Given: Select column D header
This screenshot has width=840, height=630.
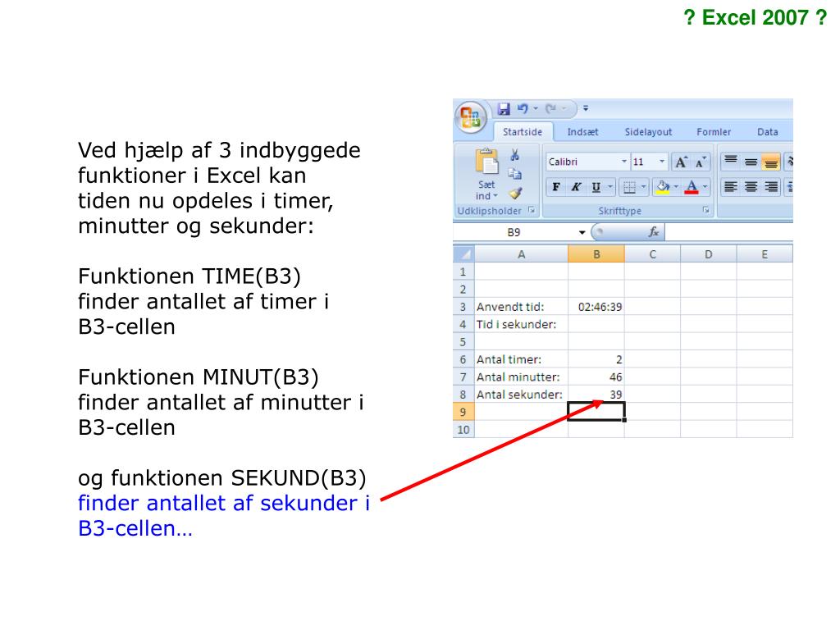Looking at the screenshot, I should pyautogui.click(x=708, y=254).
